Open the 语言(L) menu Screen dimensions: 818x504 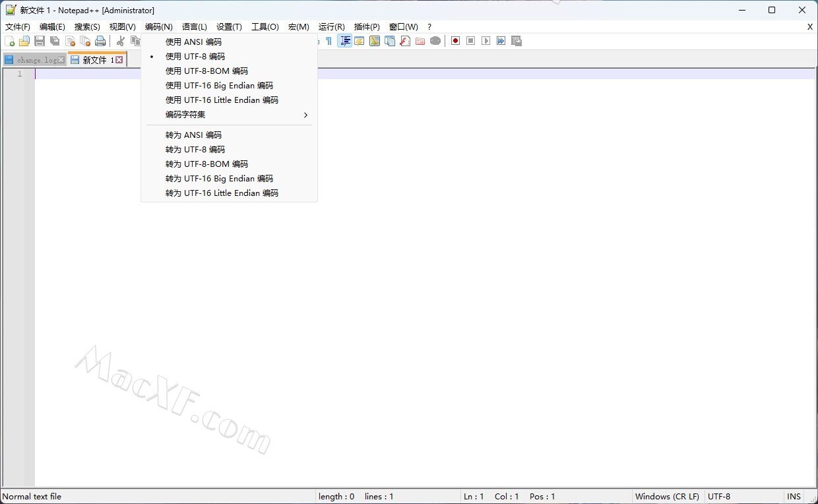pos(195,27)
